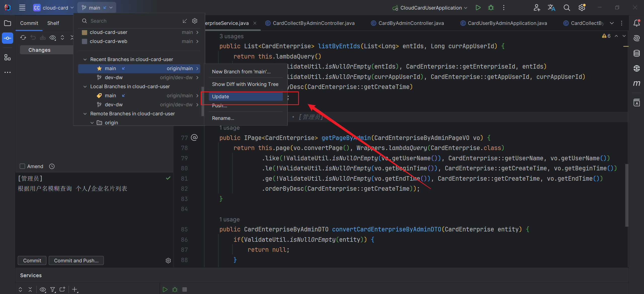Open the Notifications bell icon
The width and height of the screenshot is (644, 294).
636,23
